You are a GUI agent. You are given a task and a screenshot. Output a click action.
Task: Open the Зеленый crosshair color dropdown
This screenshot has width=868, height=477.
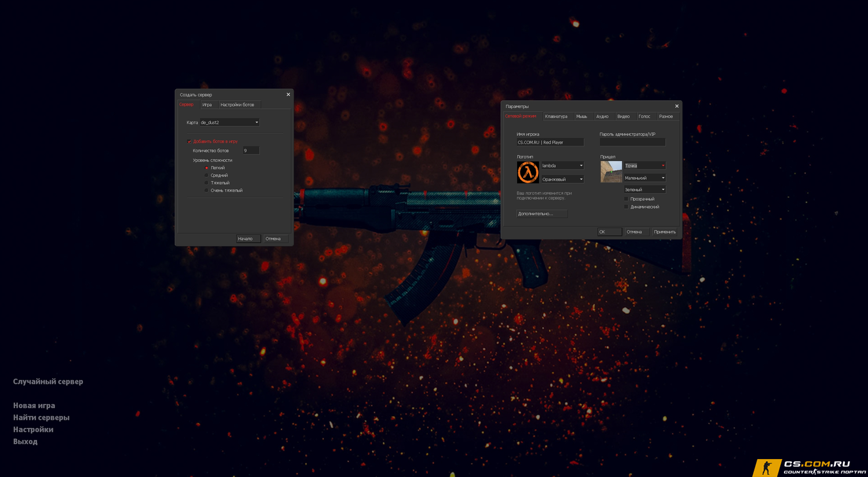644,190
